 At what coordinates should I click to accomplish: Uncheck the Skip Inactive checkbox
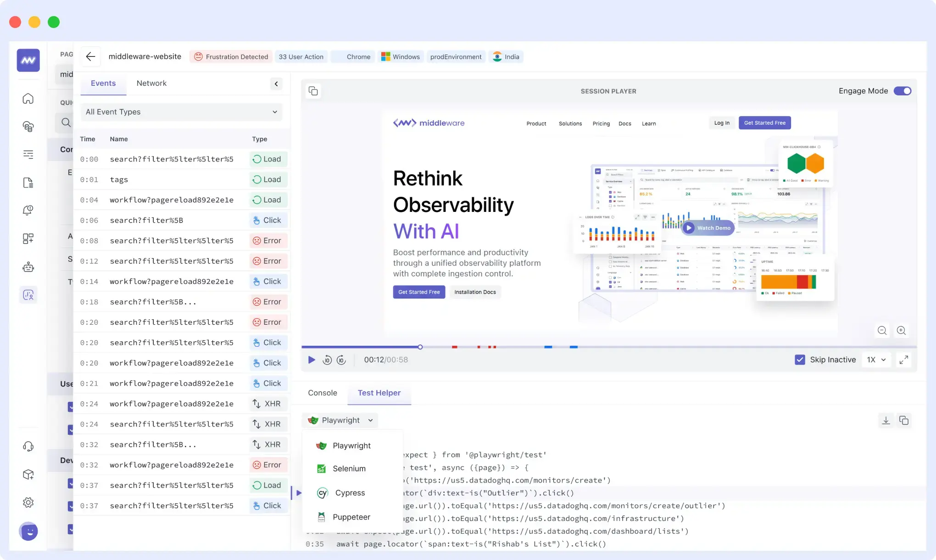tap(800, 360)
